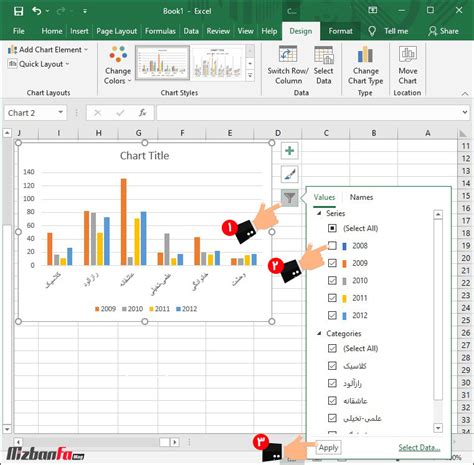Expand the formula bar with its arrow

click(x=465, y=112)
